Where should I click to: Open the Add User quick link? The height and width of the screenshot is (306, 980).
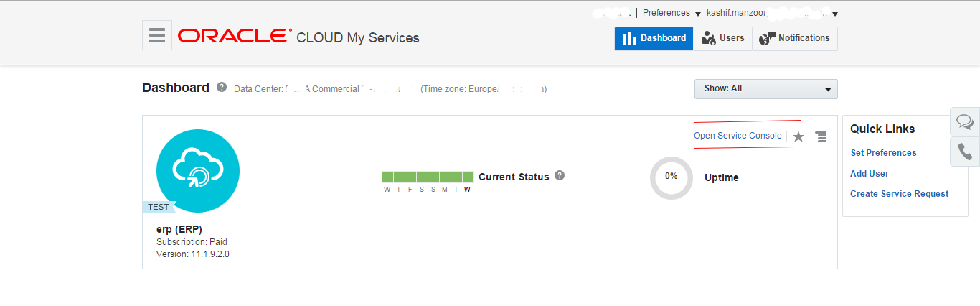point(870,174)
